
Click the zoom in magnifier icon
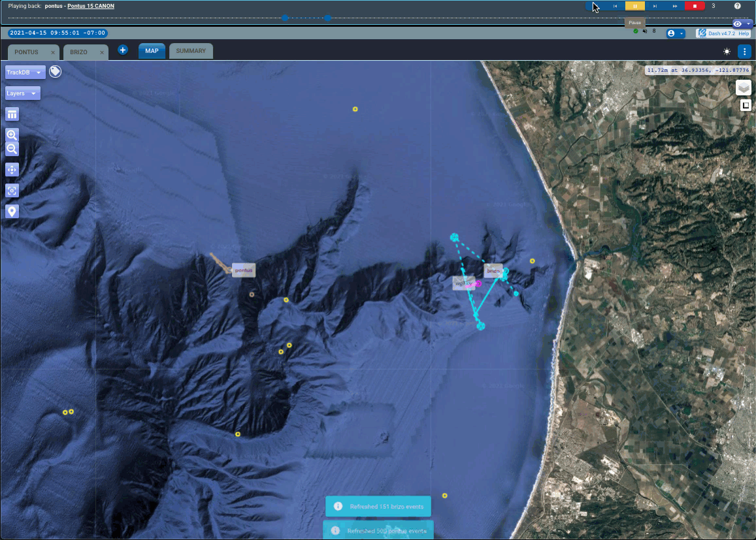click(x=12, y=135)
